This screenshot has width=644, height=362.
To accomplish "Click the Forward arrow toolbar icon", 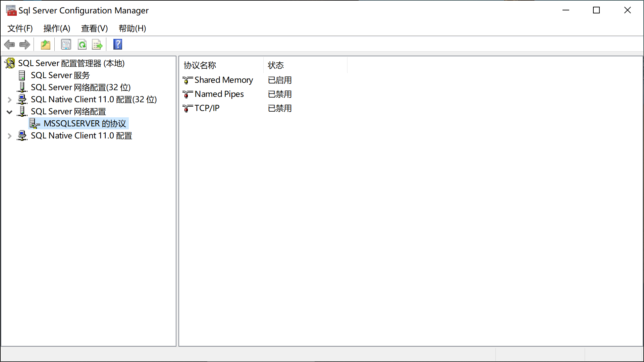I will 25,44.
